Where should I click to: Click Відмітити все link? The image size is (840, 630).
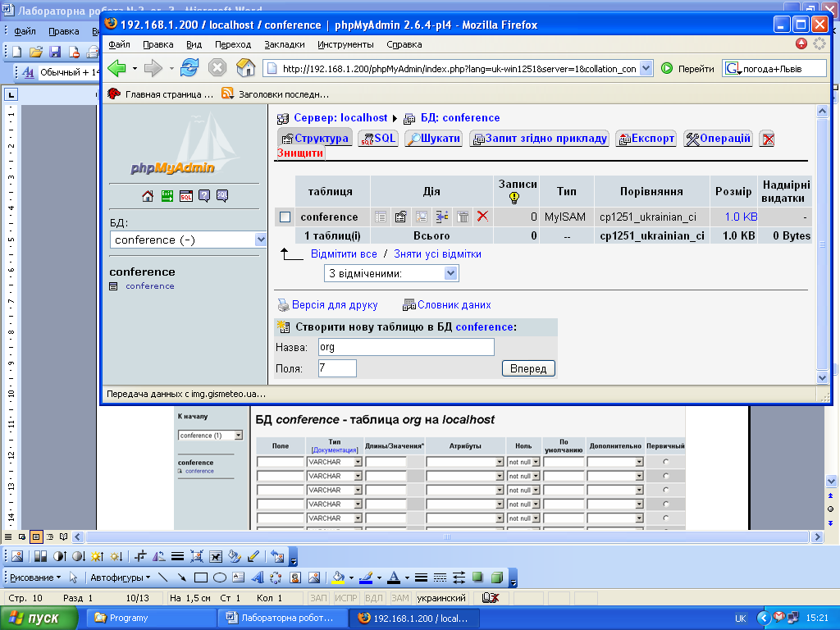(344, 254)
